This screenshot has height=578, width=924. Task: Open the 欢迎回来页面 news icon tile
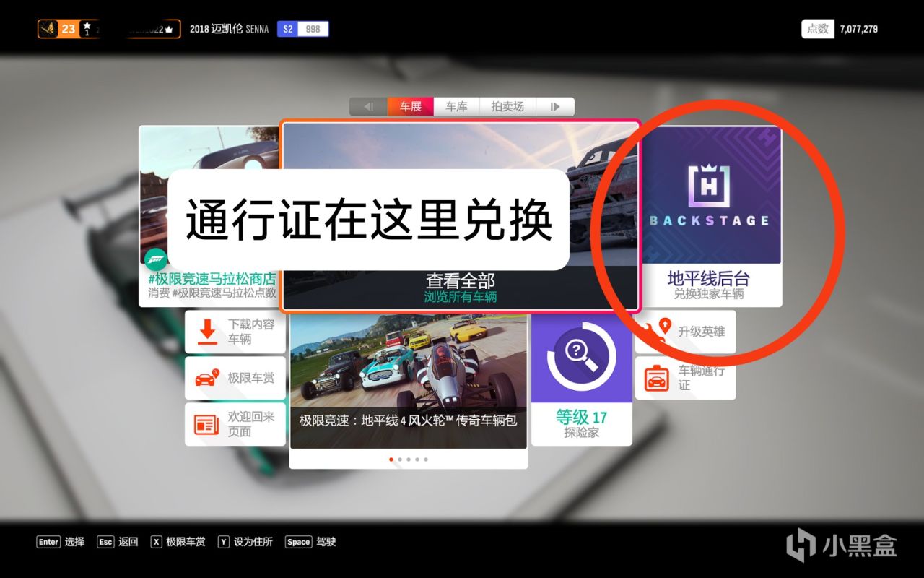[x=235, y=424]
